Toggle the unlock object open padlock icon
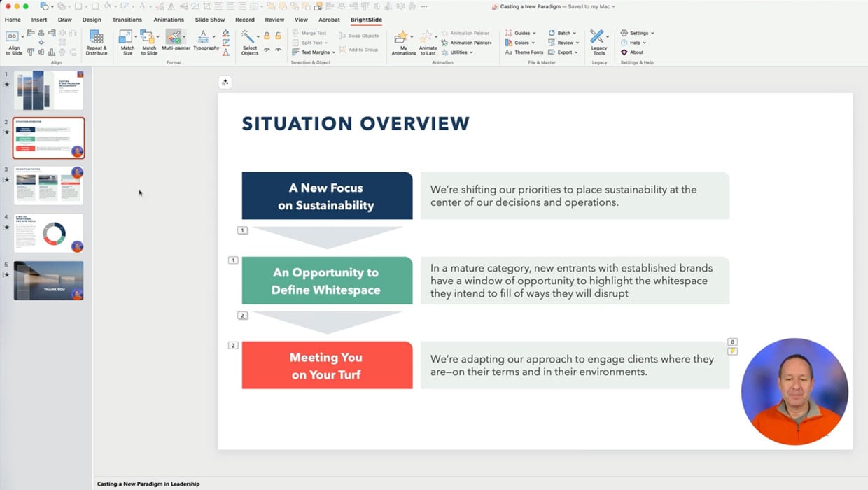 [x=279, y=36]
